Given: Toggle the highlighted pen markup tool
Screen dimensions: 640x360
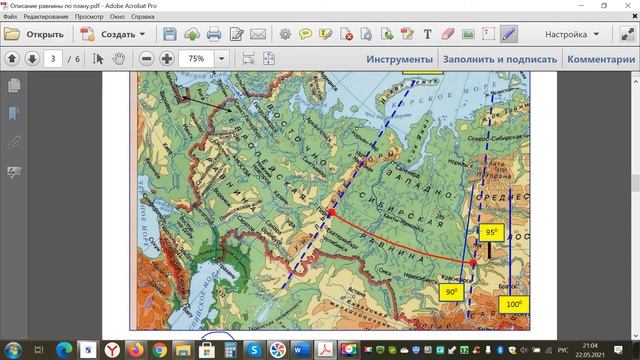Looking at the screenshot, I should coord(508,34).
